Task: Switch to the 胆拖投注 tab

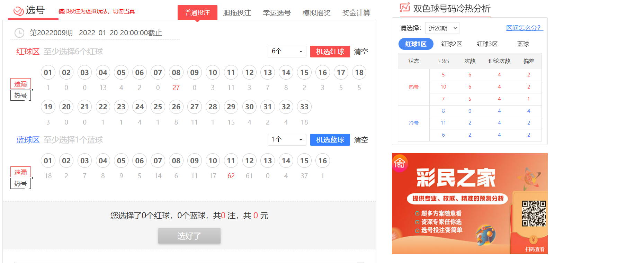Action: tap(237, 13)
